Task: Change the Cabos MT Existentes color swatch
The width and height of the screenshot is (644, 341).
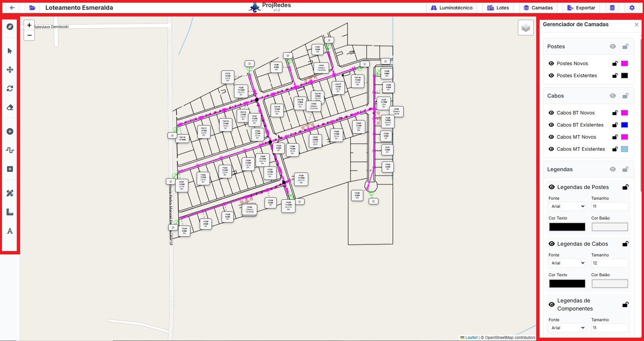Action: (x=624, y=149)
